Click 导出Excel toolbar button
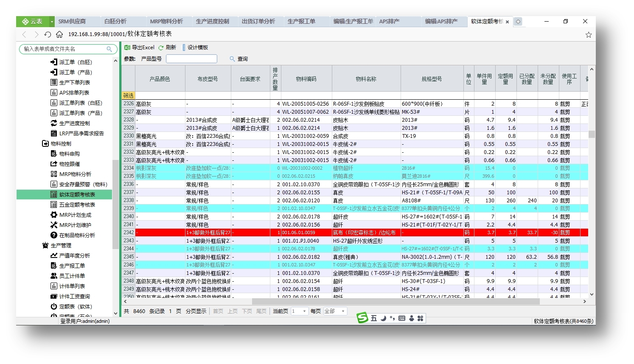The height and width of the screenshot is (364, 634). (139, 48)
